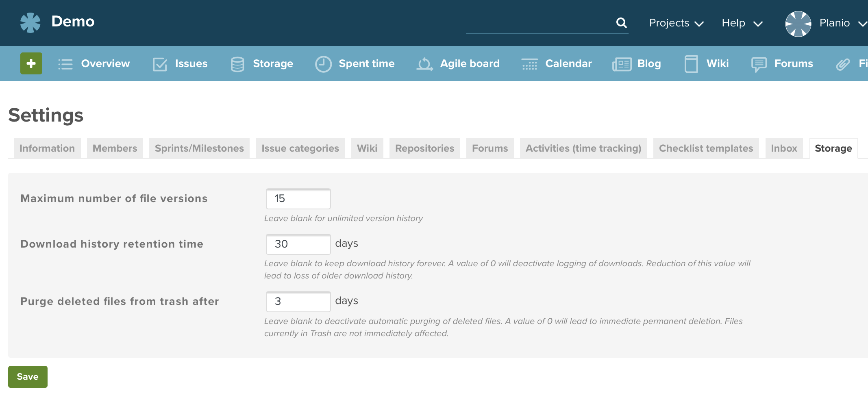Switch to the Inbox settings tab
This screenshot has height=398, width=868.
784,148
